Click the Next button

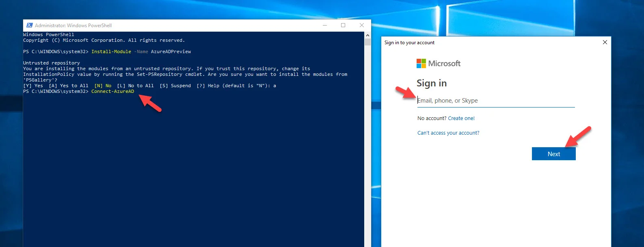(x=554, y=154)
